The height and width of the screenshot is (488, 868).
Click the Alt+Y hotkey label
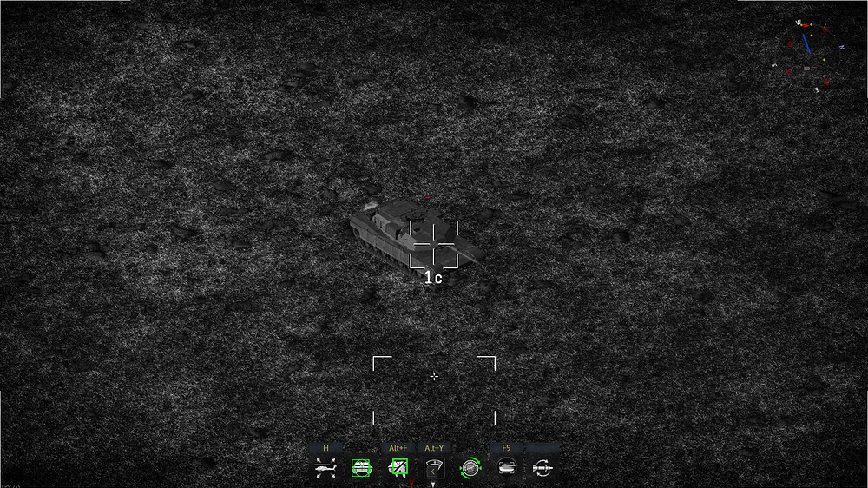pos(434,447)
